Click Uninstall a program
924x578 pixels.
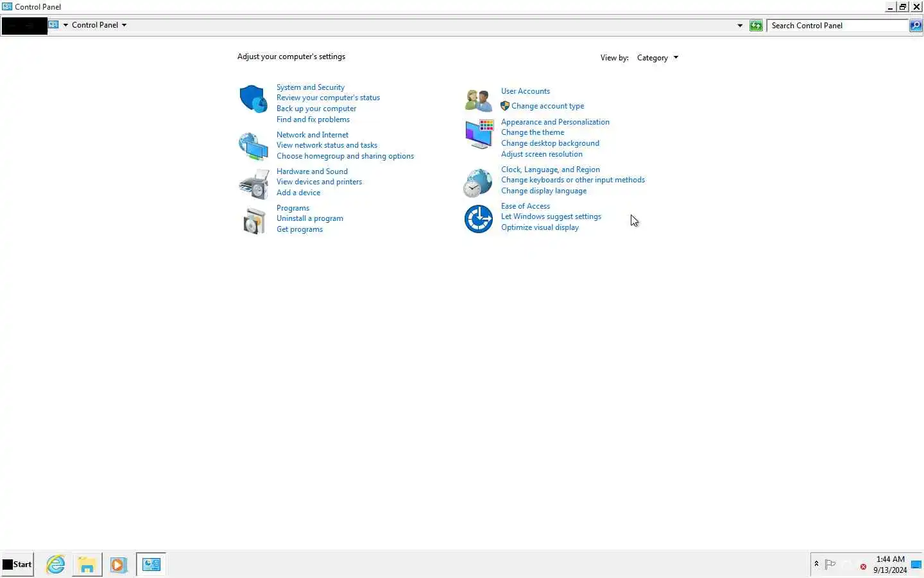coord(310,218)
